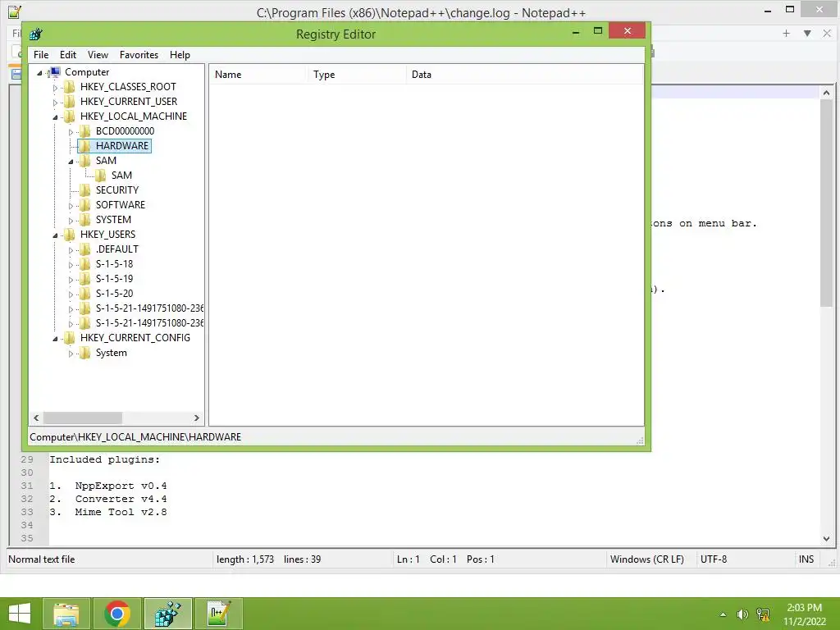Select the HKEY_LOCAL_MACHINE key
Image resolution: width=840 pixels, height=630 pixels.
(134, 116)
